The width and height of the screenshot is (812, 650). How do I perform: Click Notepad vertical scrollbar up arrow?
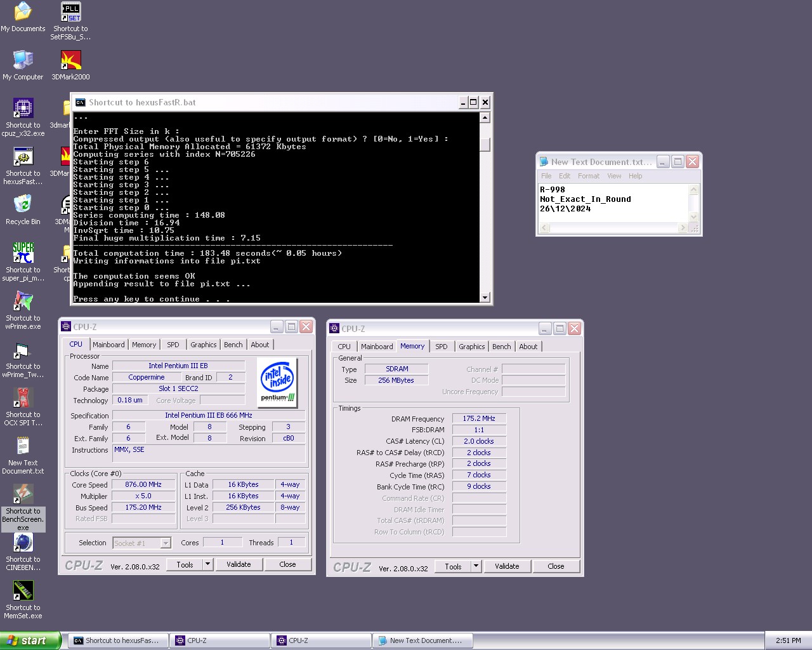[693, 190]
